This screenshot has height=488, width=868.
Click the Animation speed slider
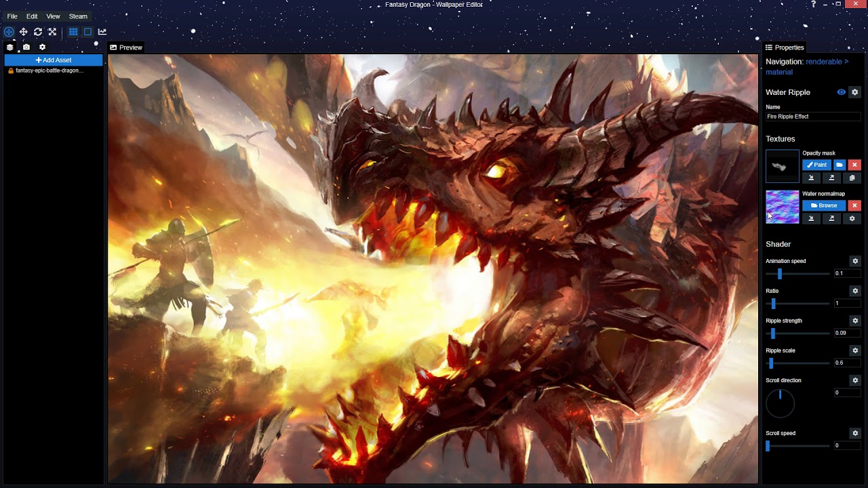(x=797, y=274)
